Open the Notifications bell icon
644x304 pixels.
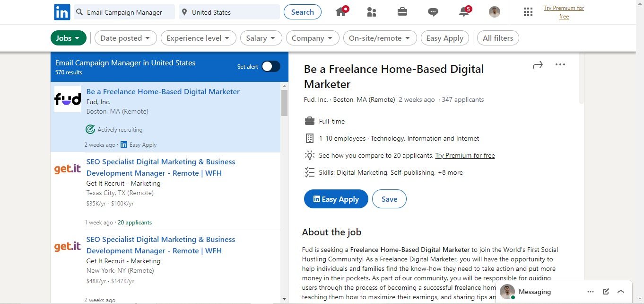[464, 12]
